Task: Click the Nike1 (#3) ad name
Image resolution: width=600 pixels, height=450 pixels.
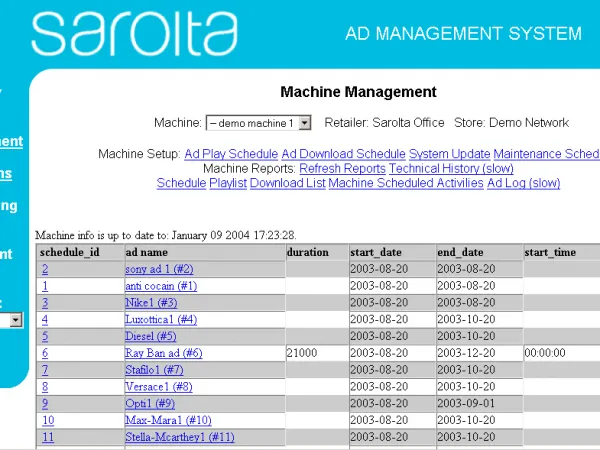Action: pos(151,302)
